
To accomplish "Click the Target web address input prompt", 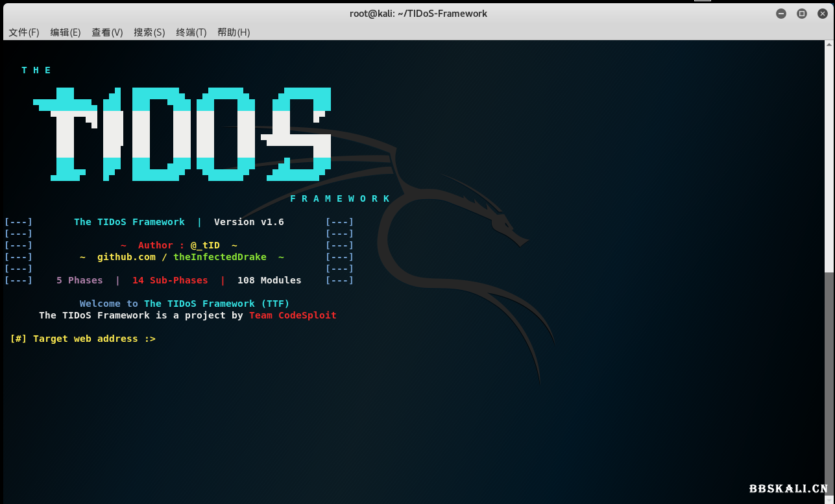I will click(x=82, y=338).
